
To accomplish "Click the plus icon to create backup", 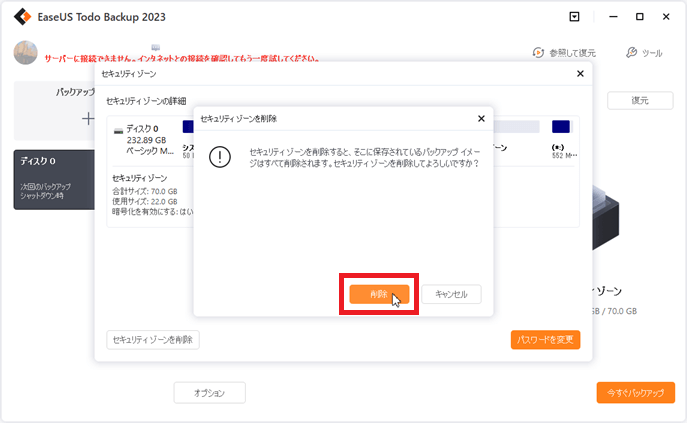I will 88,119.
